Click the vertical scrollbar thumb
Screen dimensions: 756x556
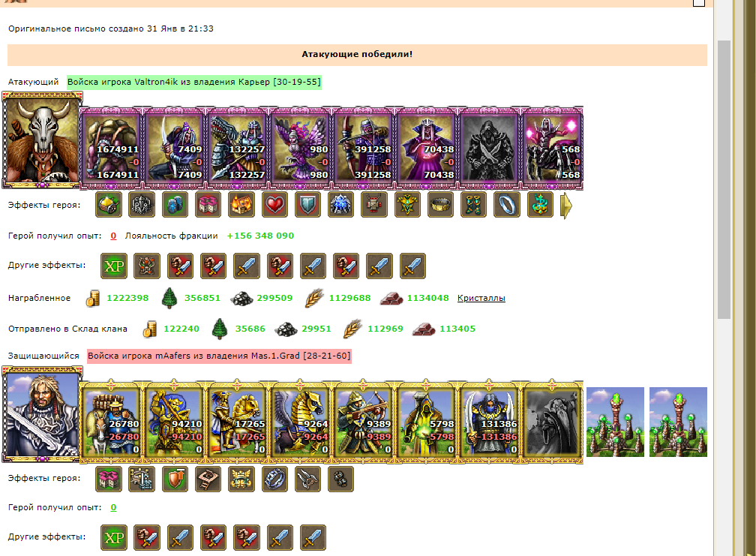pos(724,179)
